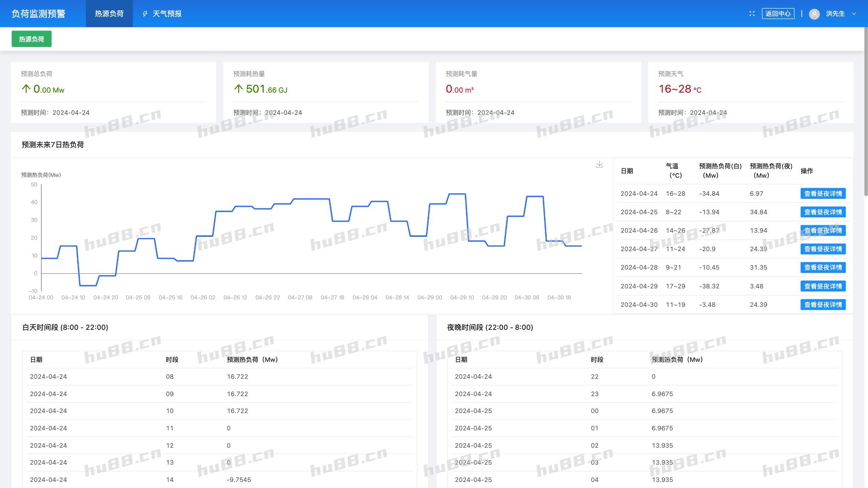Open the 天气预报 tab

167,14
